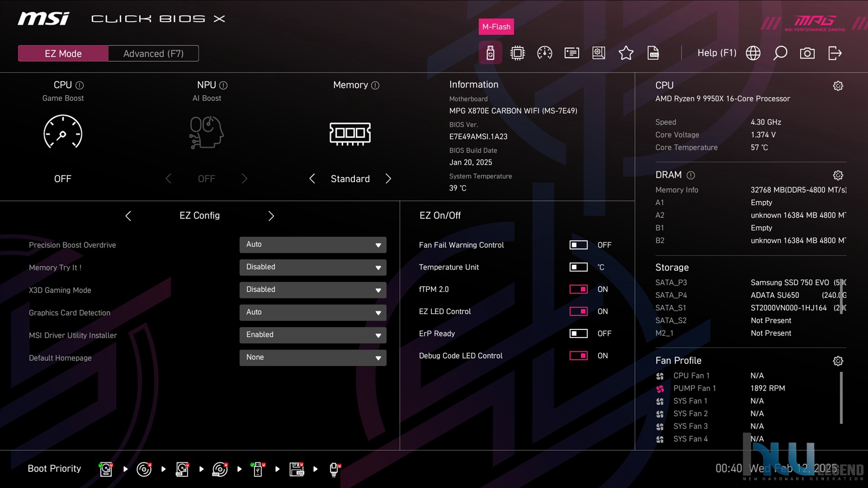Screen dimensions: 868x488
Task: Select the third boot priority device icon
Action: [x=182, y=469]
